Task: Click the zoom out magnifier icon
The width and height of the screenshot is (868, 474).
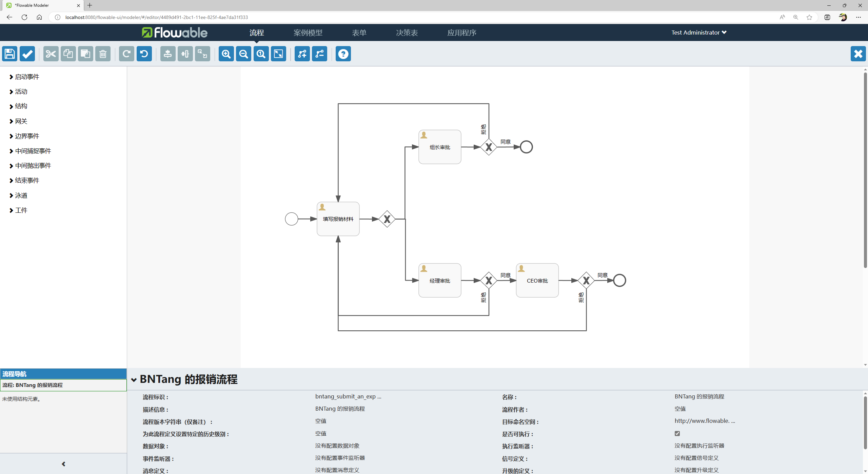Action: click(x=243, y=54)
